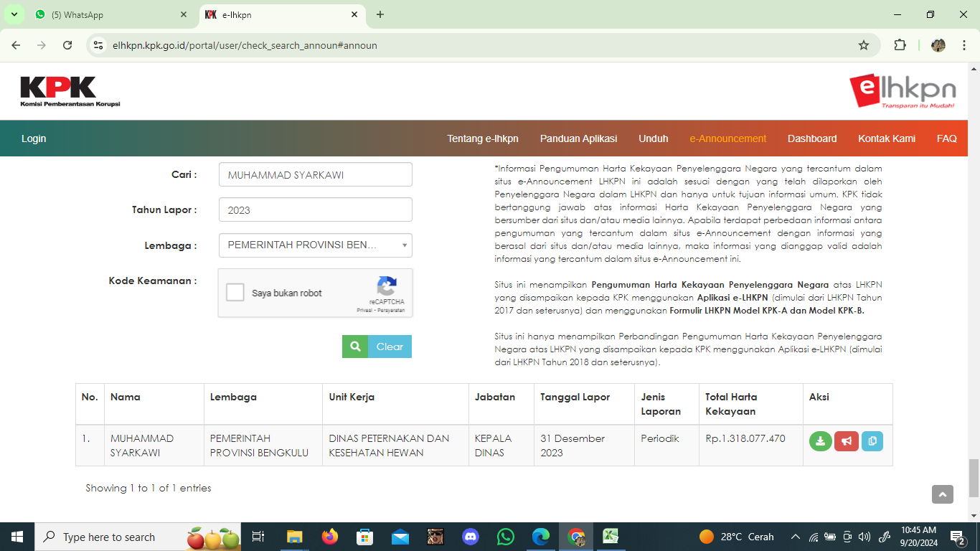Click volume speaker icon in tray
980x551 pixels.
click(x=864, y=537)
